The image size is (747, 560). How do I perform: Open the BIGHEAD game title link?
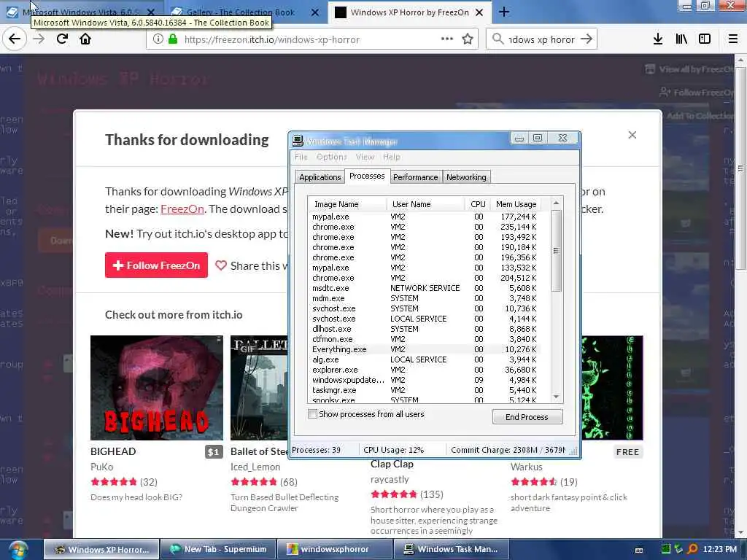click(x=113, y=451)
